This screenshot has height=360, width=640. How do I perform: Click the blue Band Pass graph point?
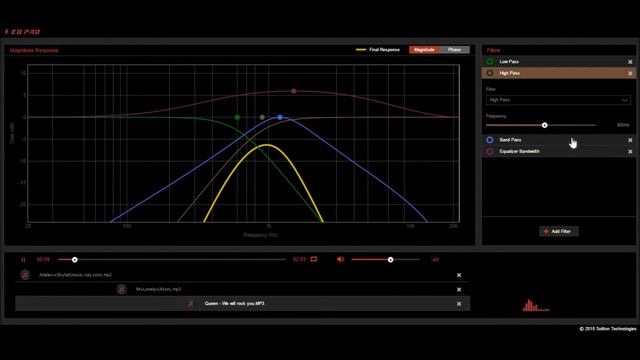pos(280,117)
